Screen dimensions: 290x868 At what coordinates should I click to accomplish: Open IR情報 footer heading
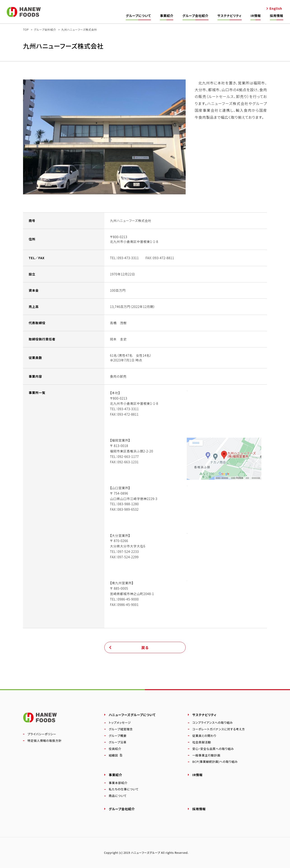pos(197,775)
